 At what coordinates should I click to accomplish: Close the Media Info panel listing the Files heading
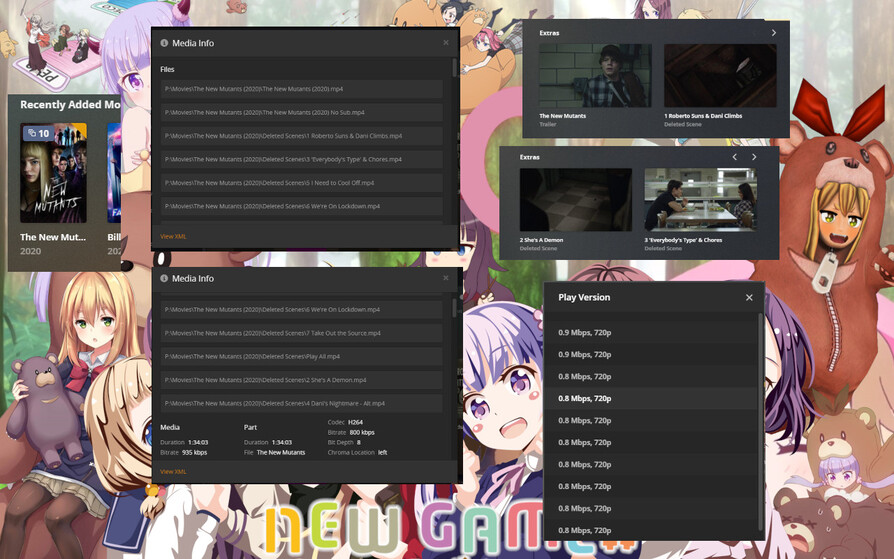pos(446,43)
